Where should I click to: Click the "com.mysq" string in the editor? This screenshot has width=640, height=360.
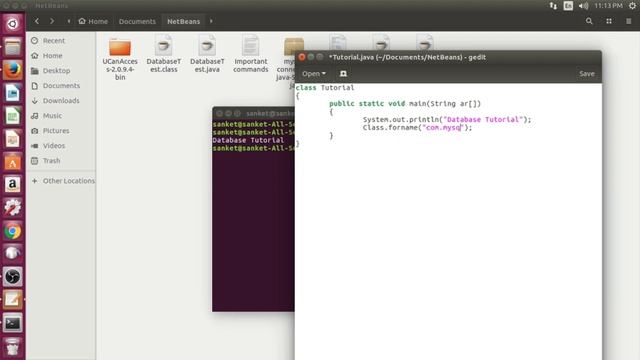tap(443, 128)
